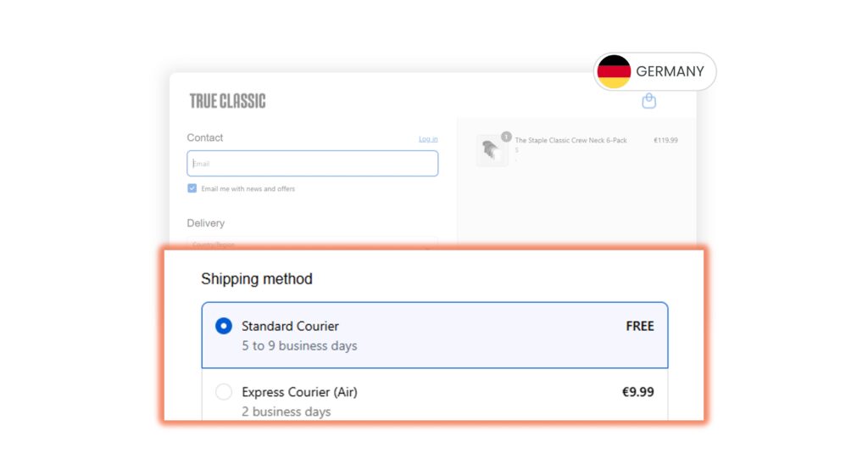Click the FREE shipping price label
868x476 pixels.
pos(640,326)
